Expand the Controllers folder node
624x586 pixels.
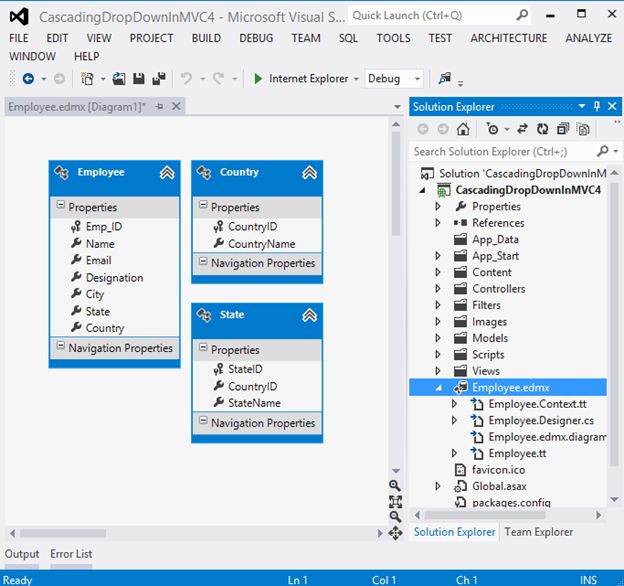[x=438, y=288]
